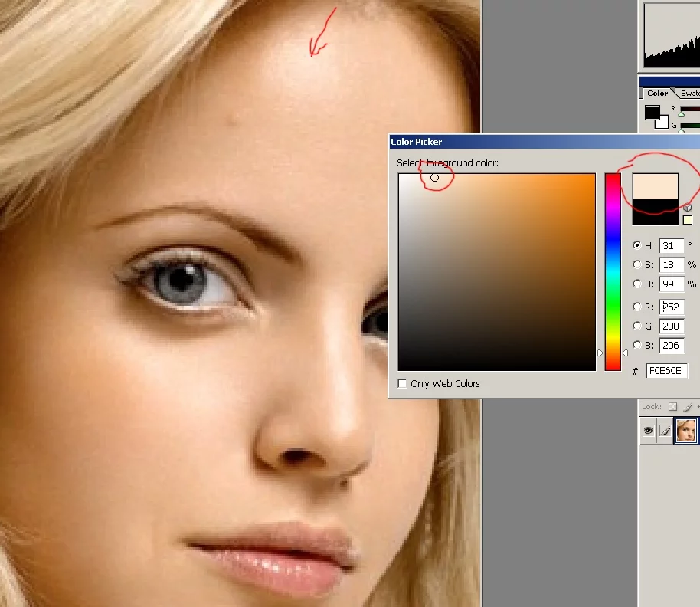Click the small web-safe color swatch
The image size is (700, 607).
[688, 220]
